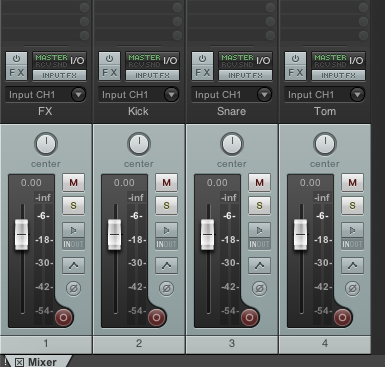
Task: Open envelope/automation button on Tom track
Action: (x=352, y=265)
